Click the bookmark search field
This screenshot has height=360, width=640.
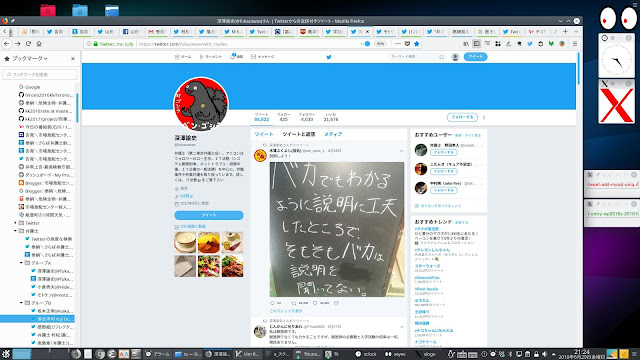pos(40,74)
